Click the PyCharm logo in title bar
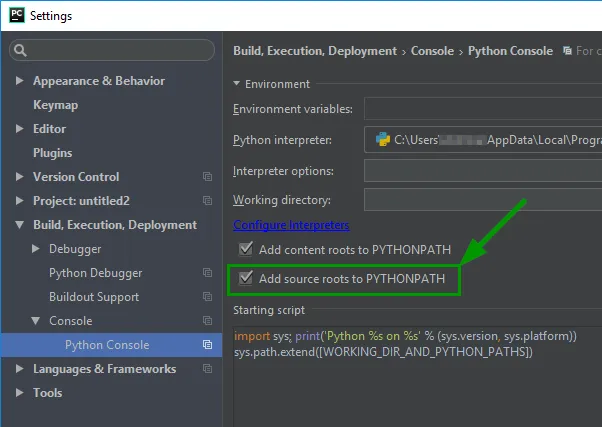This screenshot has height=427, width=602. click(x=17, y=16)
